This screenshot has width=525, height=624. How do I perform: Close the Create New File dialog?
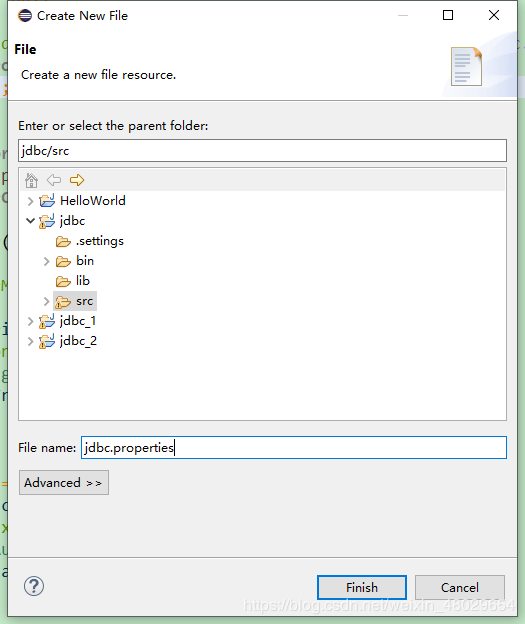click(x=494, y=15)
